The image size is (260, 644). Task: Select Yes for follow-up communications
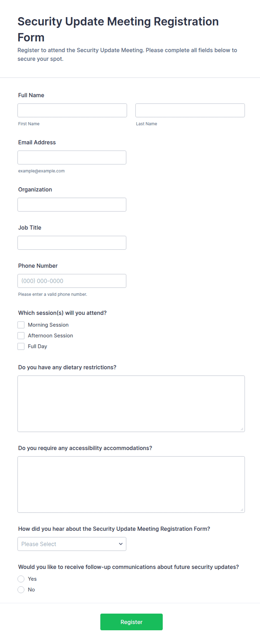pyautogui.click(x=21, y=579)
